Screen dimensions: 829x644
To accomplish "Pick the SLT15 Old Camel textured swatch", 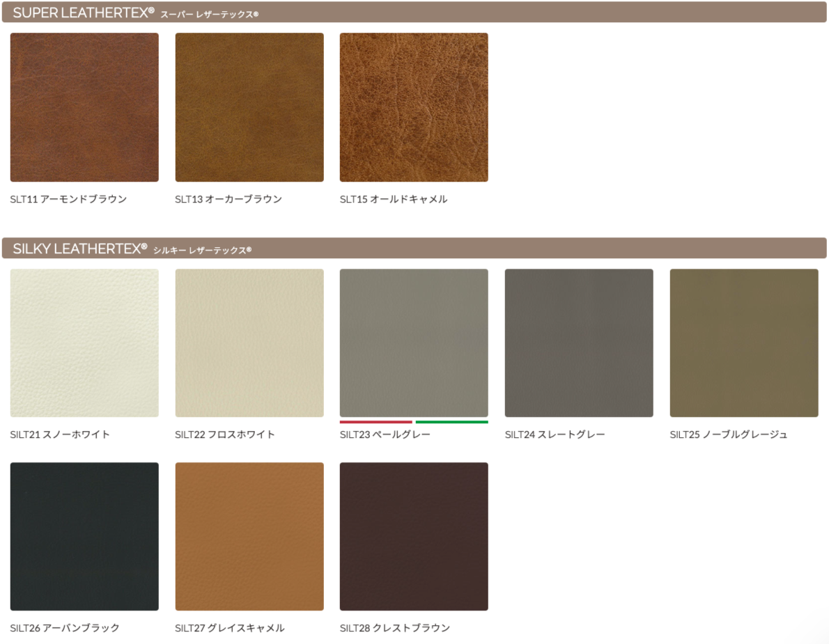I will pos(414,107).
